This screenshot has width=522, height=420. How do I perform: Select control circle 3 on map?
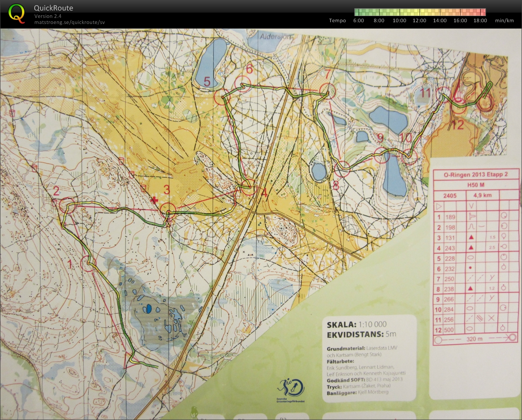[168, 211]
